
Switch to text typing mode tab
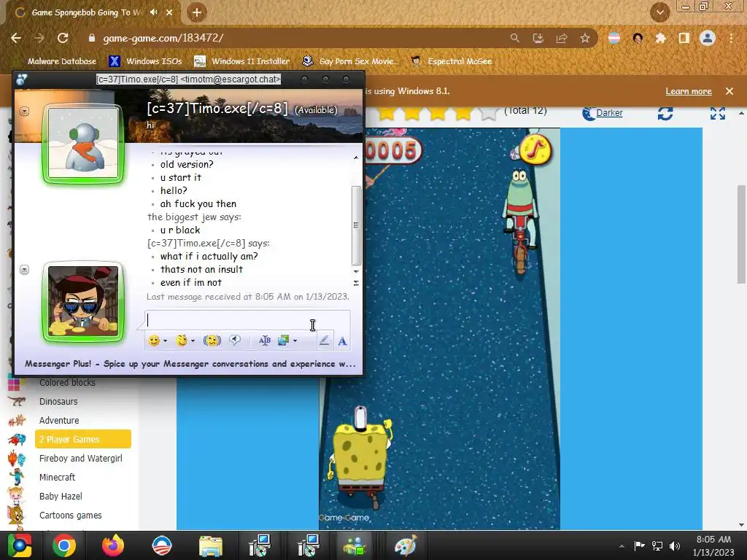[342, 341]
